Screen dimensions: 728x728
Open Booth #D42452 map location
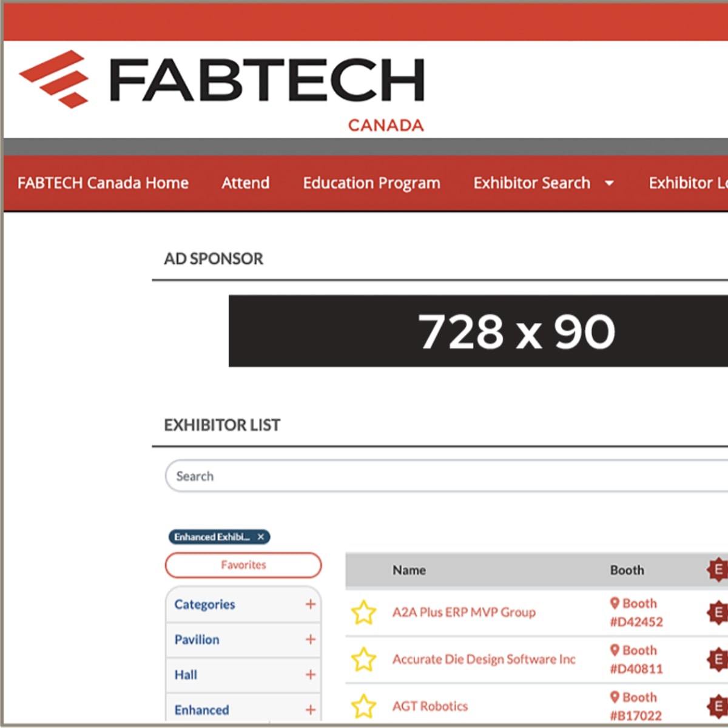pyautogui.click(x=636, y=612)
